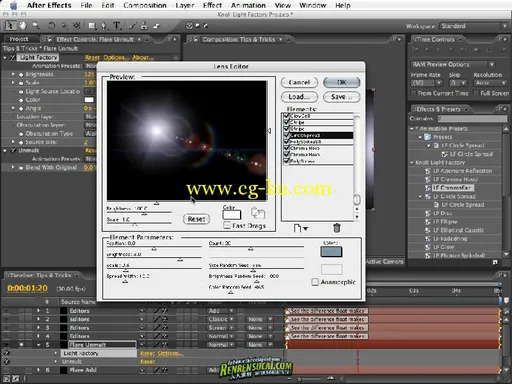
Task: Click the LF Ellipse effect icon
Action: point(428,222)
